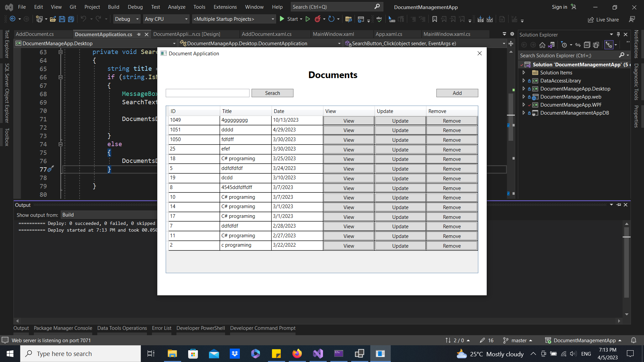Switch to the Error List tab

point(161,328)
